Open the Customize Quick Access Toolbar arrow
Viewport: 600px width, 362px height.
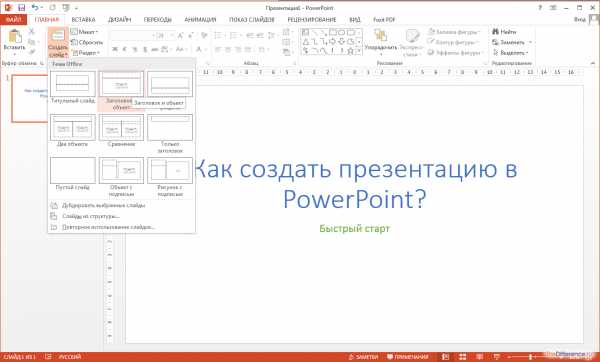coord(77,8)
